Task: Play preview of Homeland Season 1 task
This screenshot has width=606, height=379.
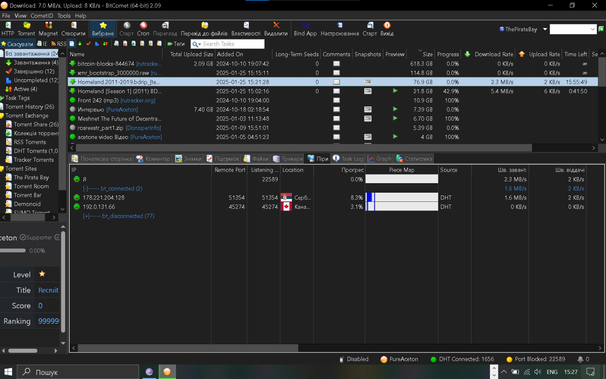Action: (395, 91)
